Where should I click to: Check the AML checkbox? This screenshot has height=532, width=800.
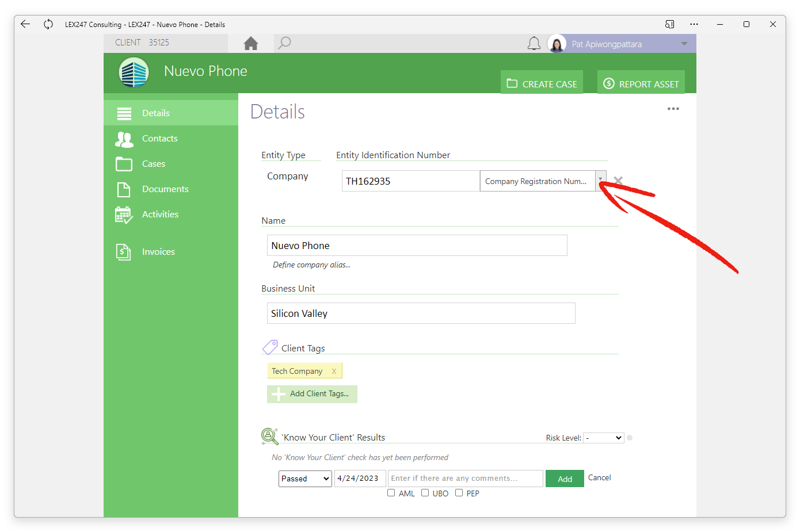(391, 493)
